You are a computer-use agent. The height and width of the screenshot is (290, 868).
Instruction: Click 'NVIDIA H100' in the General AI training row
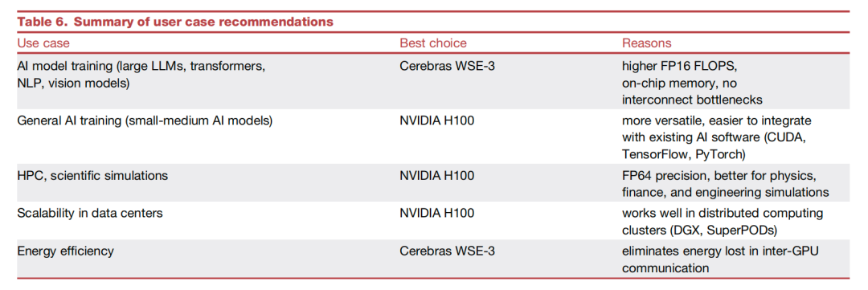click(x=436, y=120)
